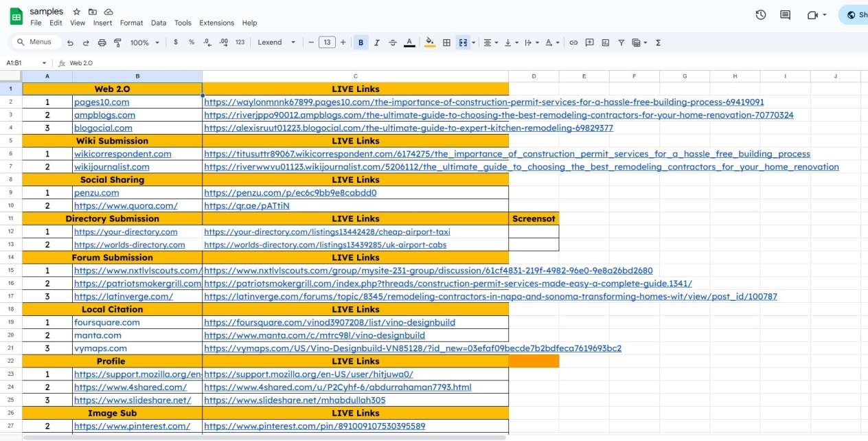Insert link icon in toolbar
868x441 pixels.
[573, 43]
